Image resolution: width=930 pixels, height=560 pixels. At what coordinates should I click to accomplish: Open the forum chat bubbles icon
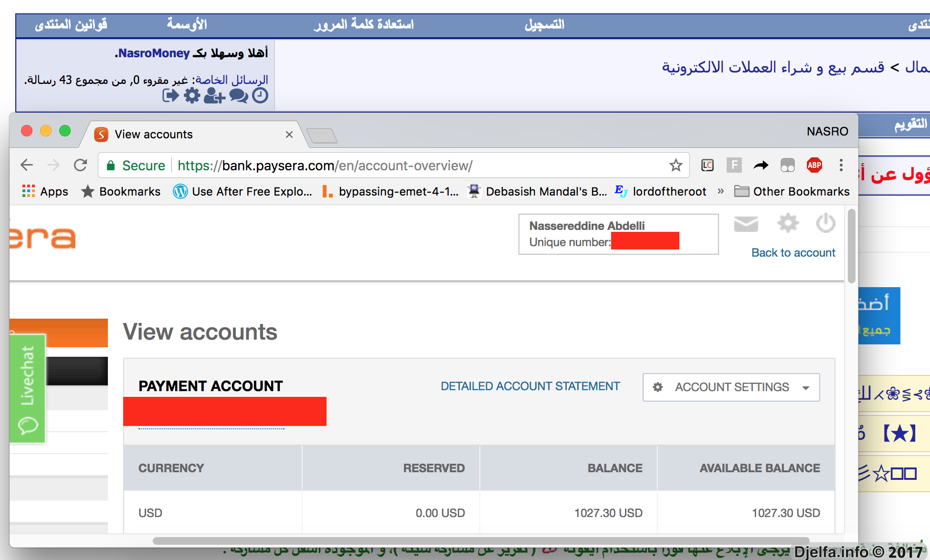pos(238,96)
